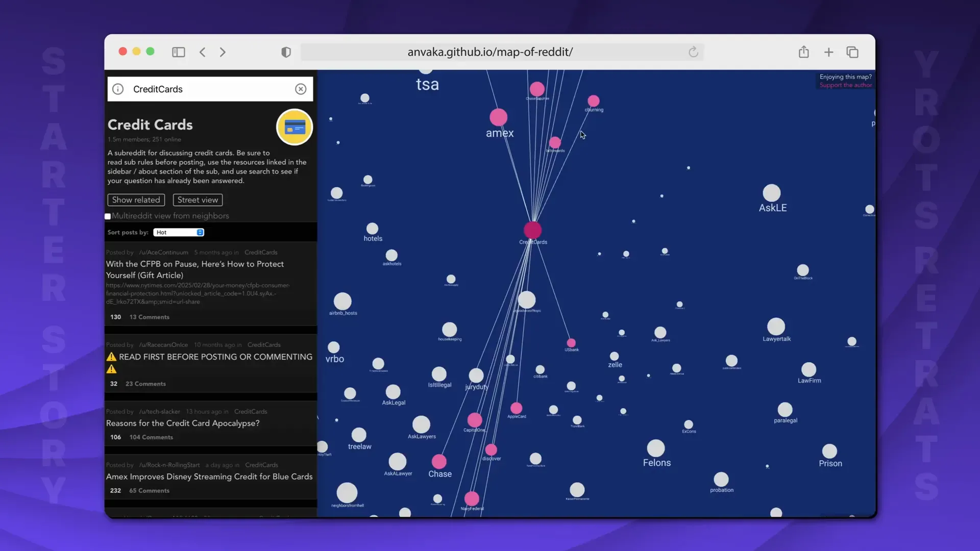Viewport: 980px width, 551px height.
Task: Select the AskLE node on the map
Action: [772, 193]
